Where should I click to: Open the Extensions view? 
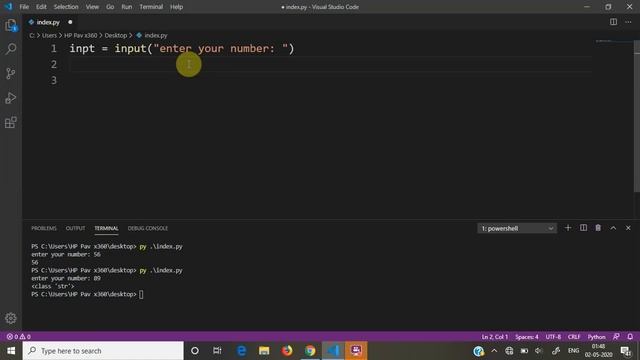click(x=11, y=122)
